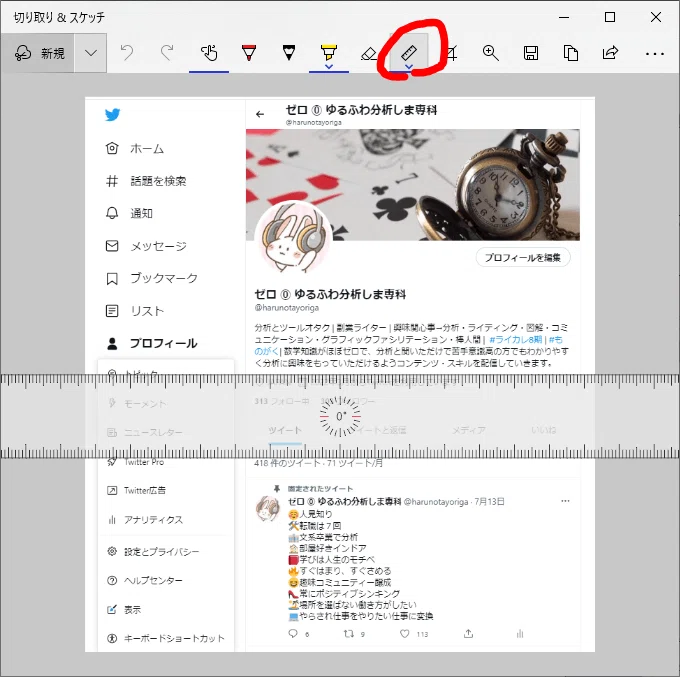Open ブックマーク in sidebar
This screenshot has height=677, width=680.
pyautogui.click(x=152, y=278)
